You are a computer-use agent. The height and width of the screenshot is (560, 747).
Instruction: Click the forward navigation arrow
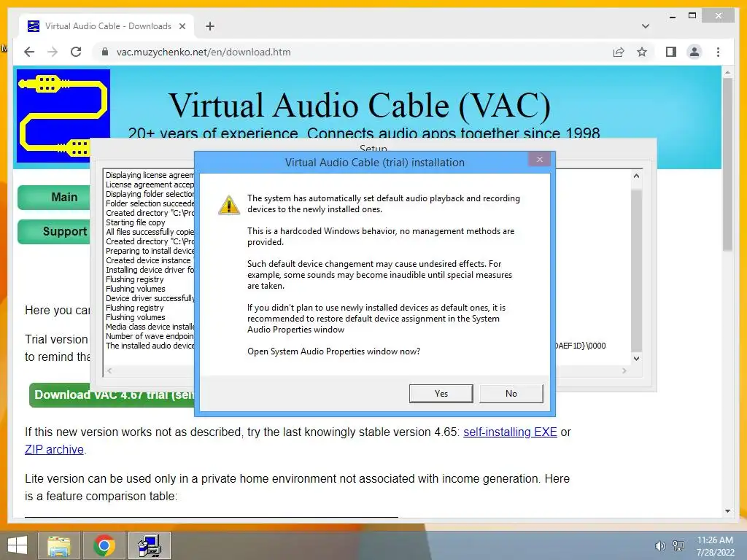click(53, 52)
